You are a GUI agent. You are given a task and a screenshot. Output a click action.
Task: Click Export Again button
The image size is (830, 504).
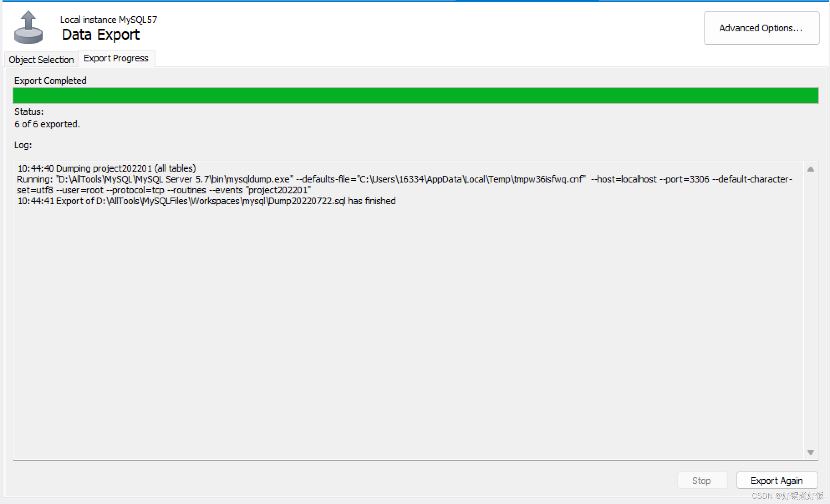point(777,481)
